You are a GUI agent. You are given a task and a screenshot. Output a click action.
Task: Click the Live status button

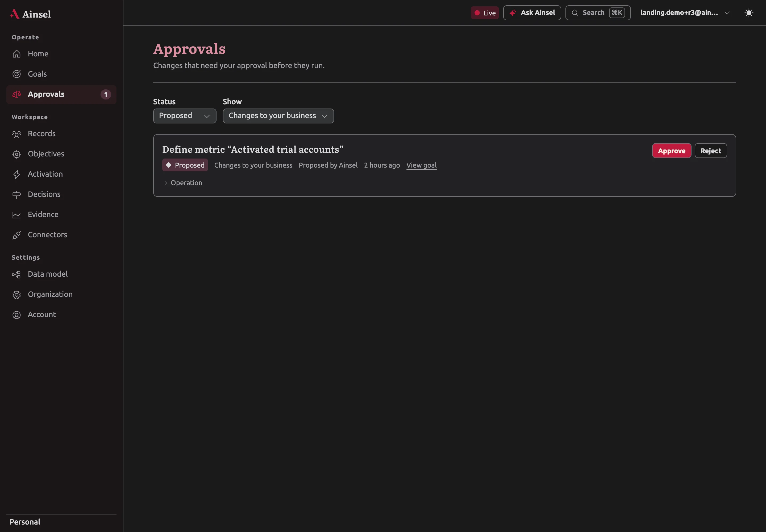point(485,13)
